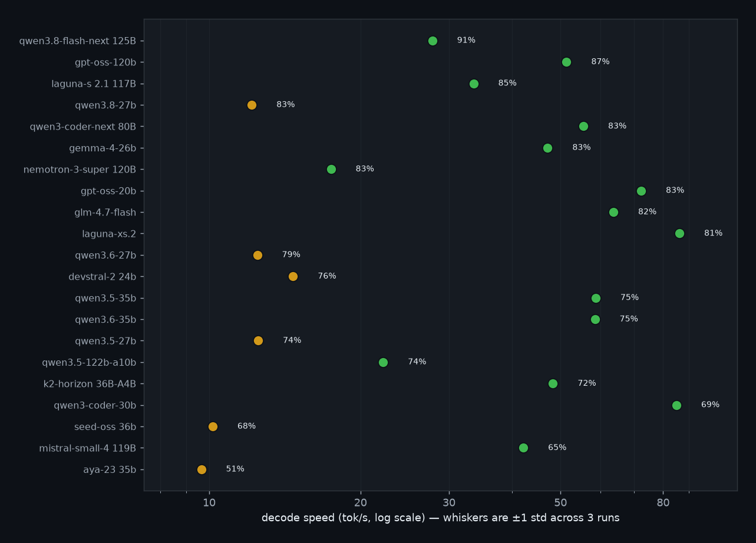Click the mistral-small-4 119B data point
Image resolution: width=756 pixels, height=543 pixels.
(523, 448)
